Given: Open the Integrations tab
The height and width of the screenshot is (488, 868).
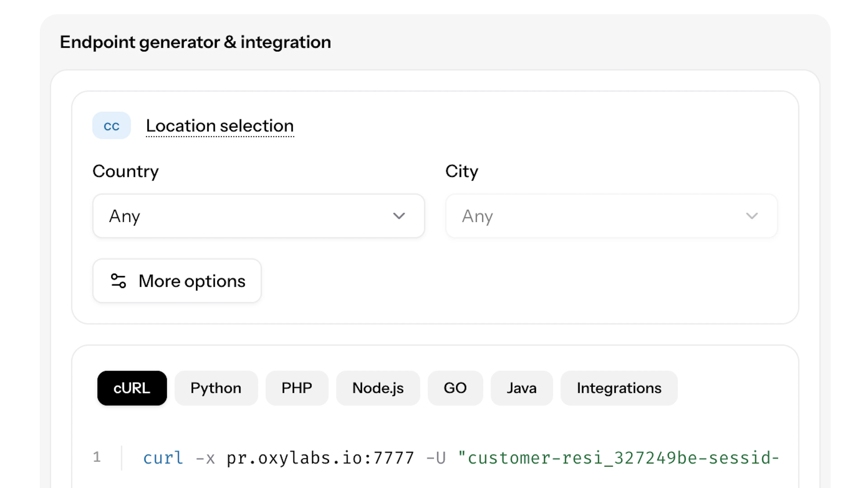Looking at the screenshot, I should pos(619,388).
